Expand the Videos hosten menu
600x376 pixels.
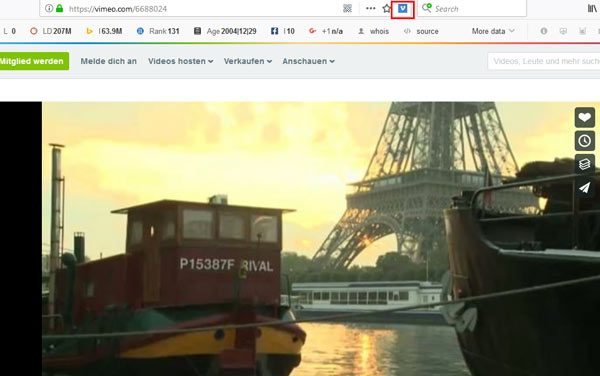point(181,61)
